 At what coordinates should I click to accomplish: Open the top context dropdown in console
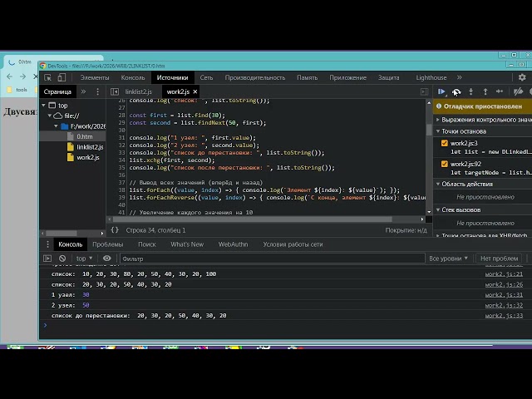pyautogui.click(x=84, y=259)
